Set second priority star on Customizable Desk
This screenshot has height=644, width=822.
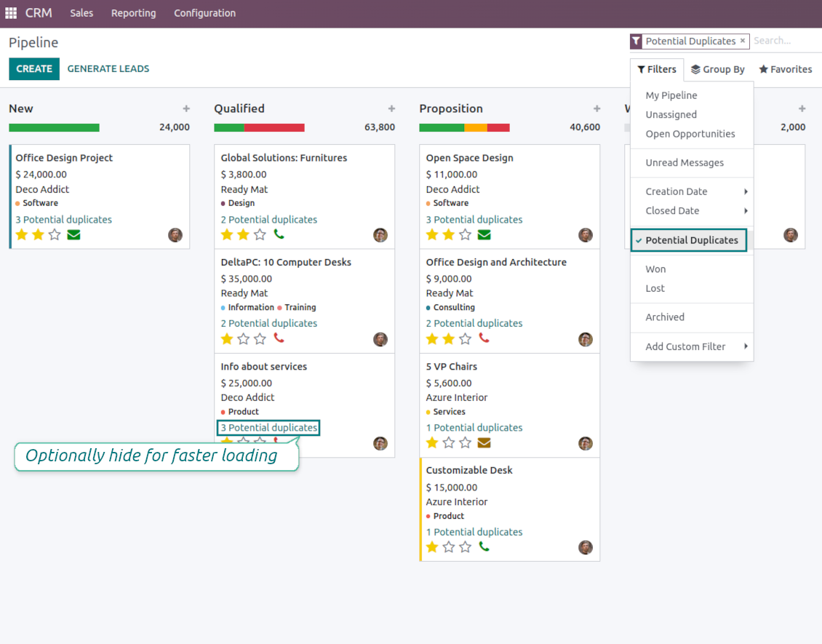point(449,547)
